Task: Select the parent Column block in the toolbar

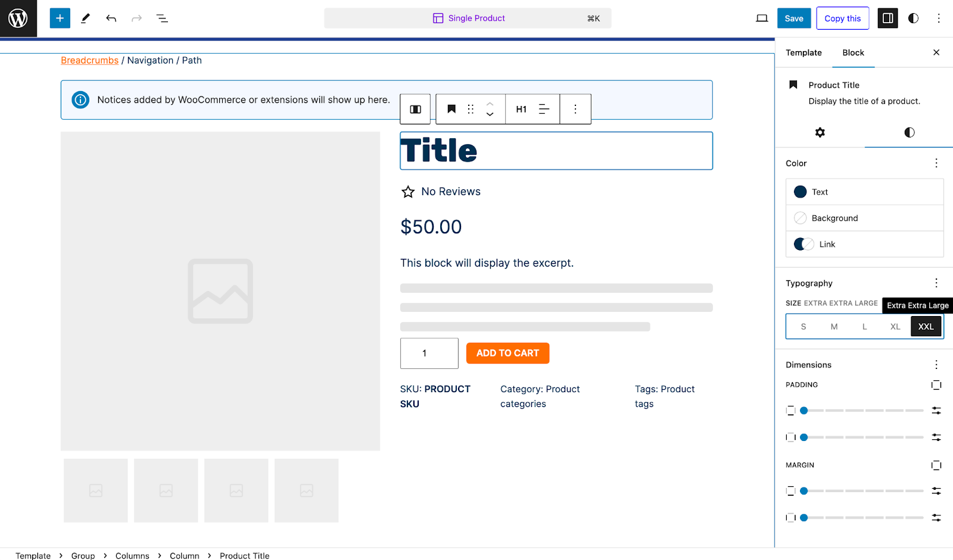Action: pos(415,109)
